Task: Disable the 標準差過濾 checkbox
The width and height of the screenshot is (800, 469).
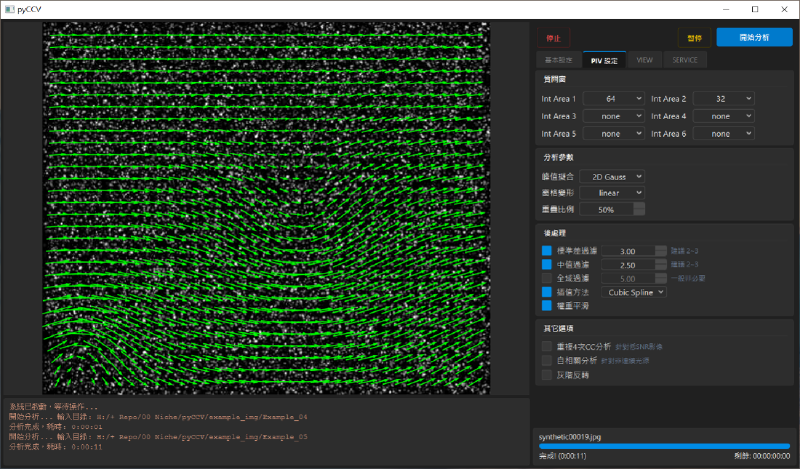Action: point(547,251)
